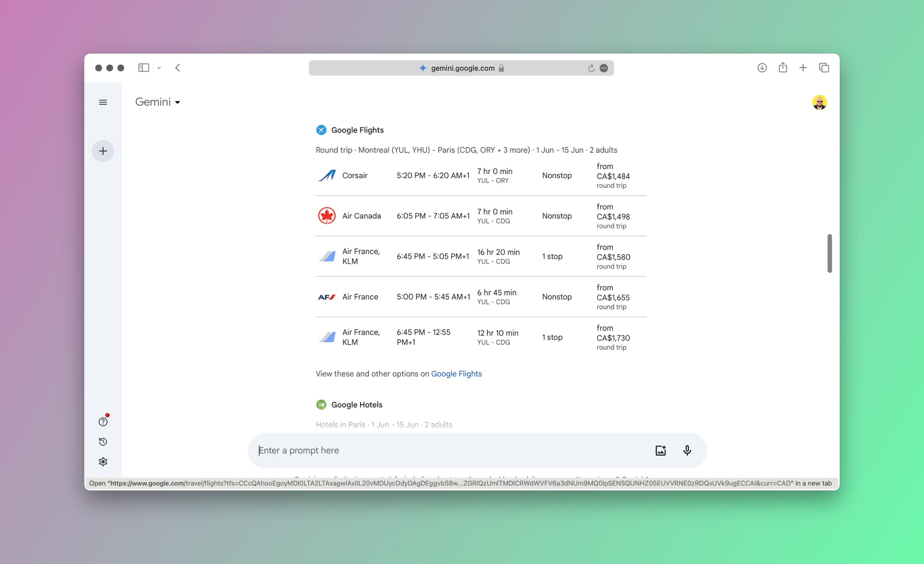Click the Google Flights airplane icon
The image size is (924, 564).
coord(321,130)
